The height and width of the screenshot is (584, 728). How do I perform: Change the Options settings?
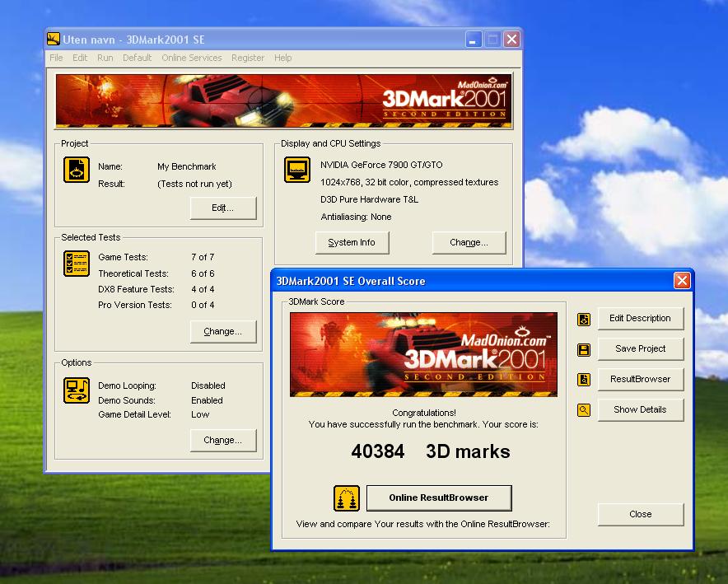[x=223, y=440]
